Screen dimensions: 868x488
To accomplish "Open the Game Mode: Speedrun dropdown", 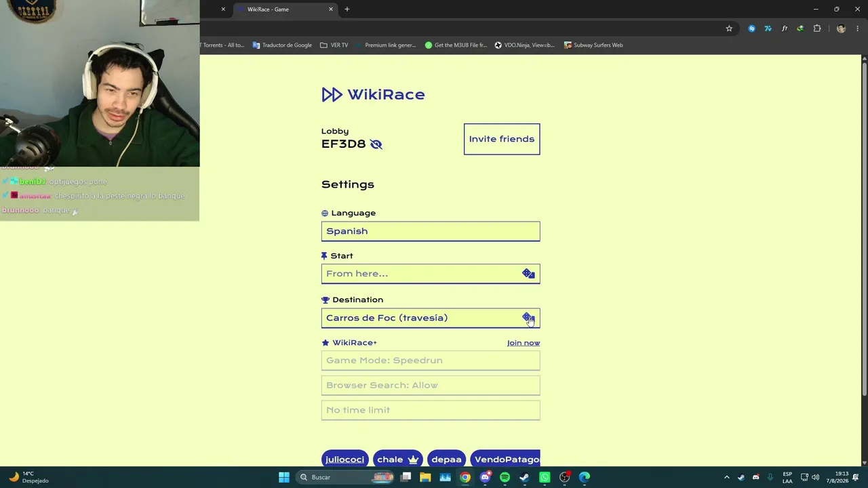I will coord(431,361).
